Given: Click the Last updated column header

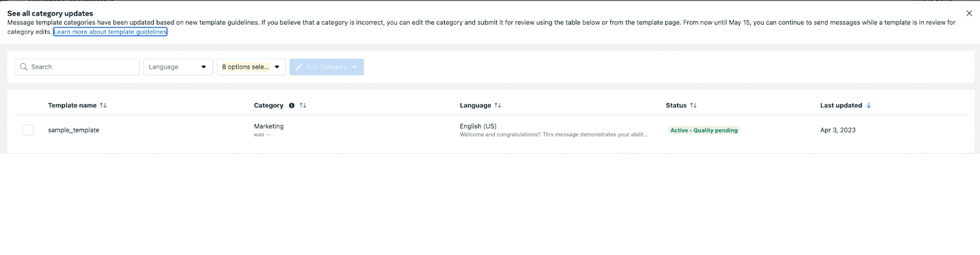Looking at the screenshot, I should click(841, 105).
